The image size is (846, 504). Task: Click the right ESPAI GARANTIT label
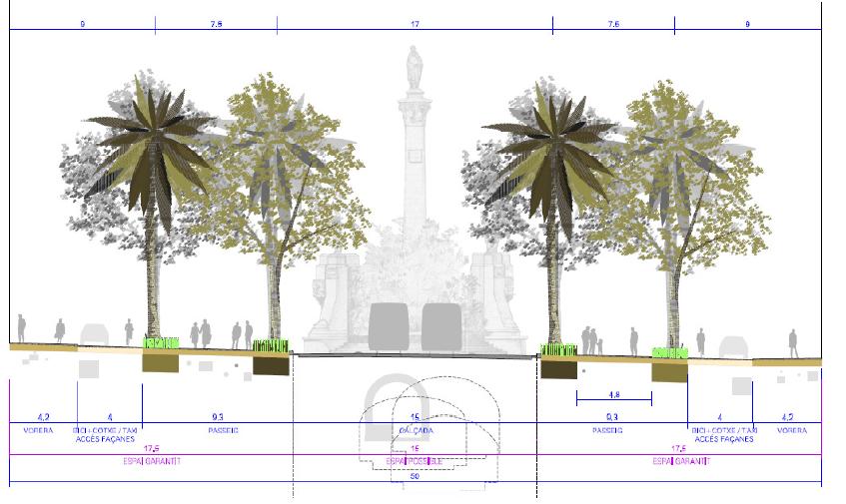click(678, 462)
